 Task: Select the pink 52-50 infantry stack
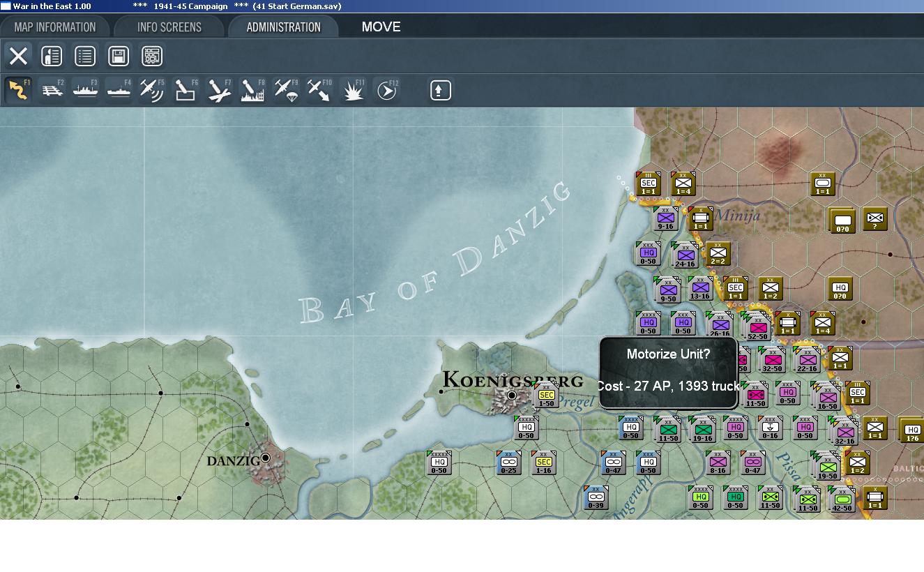point(758,328)
